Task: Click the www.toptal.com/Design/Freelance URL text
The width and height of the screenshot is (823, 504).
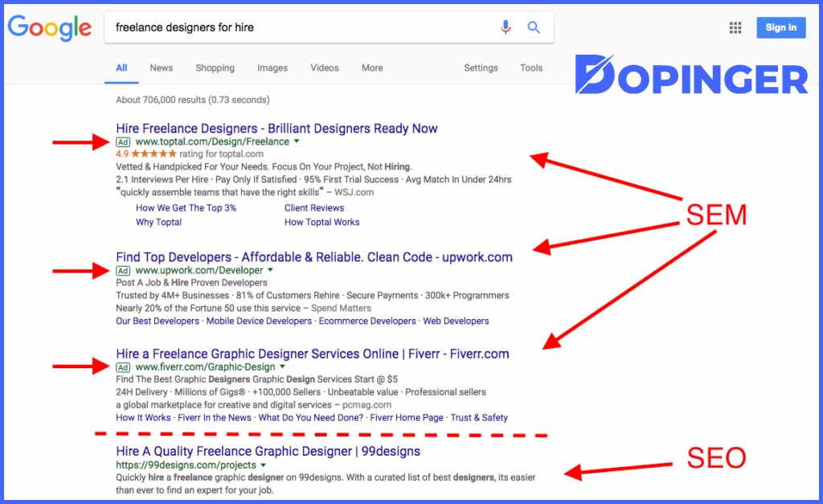Action: click(212, 141)
